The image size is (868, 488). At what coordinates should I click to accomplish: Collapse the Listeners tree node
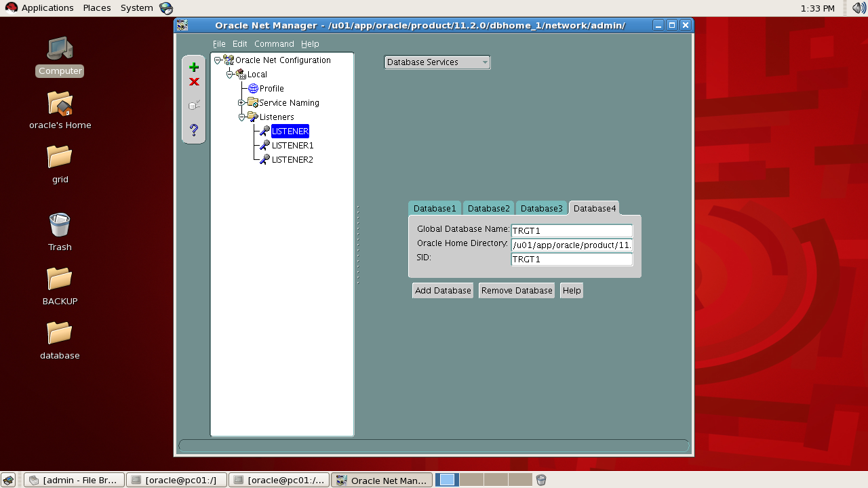[241, 117]
